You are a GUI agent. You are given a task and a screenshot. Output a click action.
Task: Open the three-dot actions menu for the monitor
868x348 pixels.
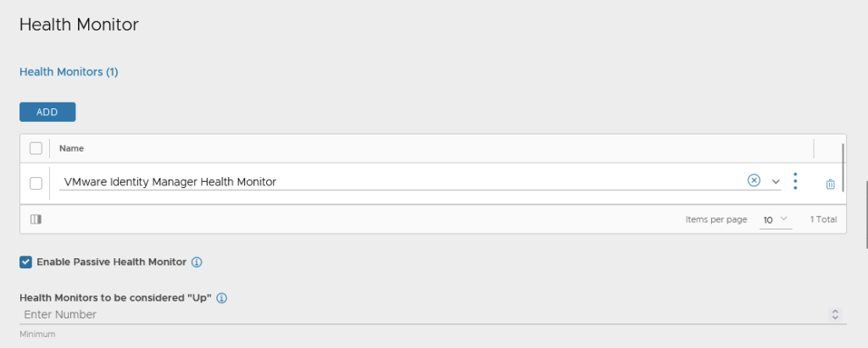pyautogui.click(x=795, y=181)
